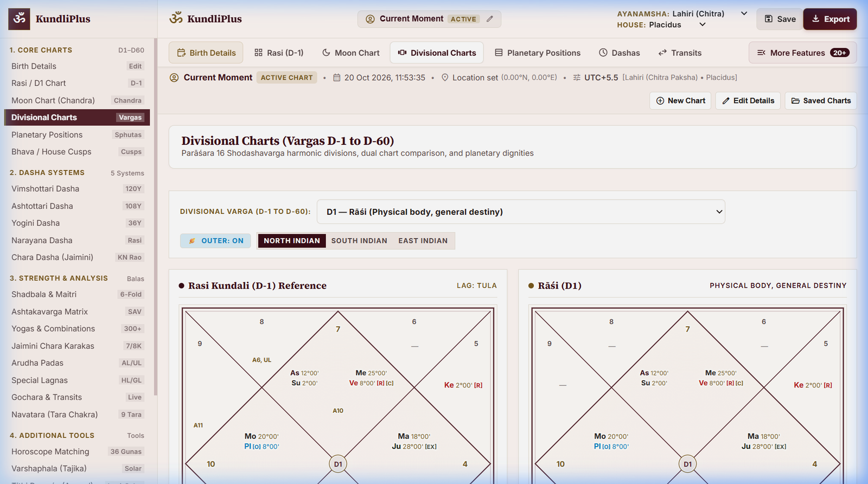This screenshot has height=484, width=868.
Task: Click the profile icon in Current Moment pill
Action: 371,19
